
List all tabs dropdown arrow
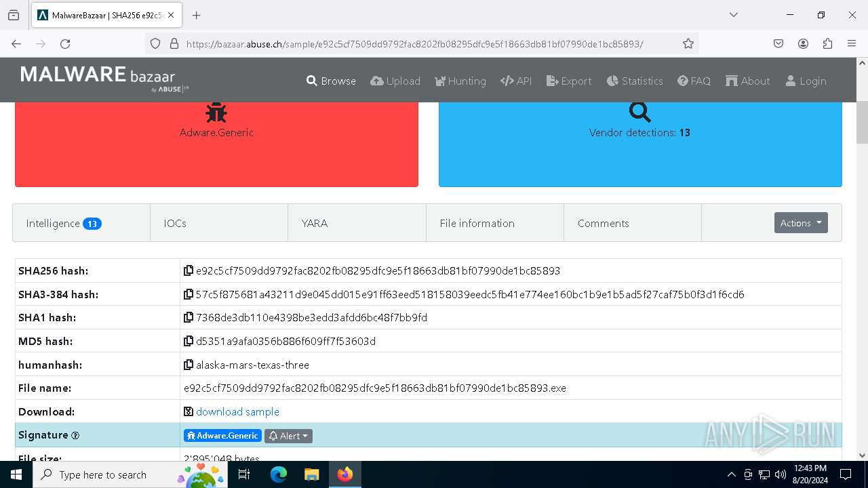(x=733, y=15)
